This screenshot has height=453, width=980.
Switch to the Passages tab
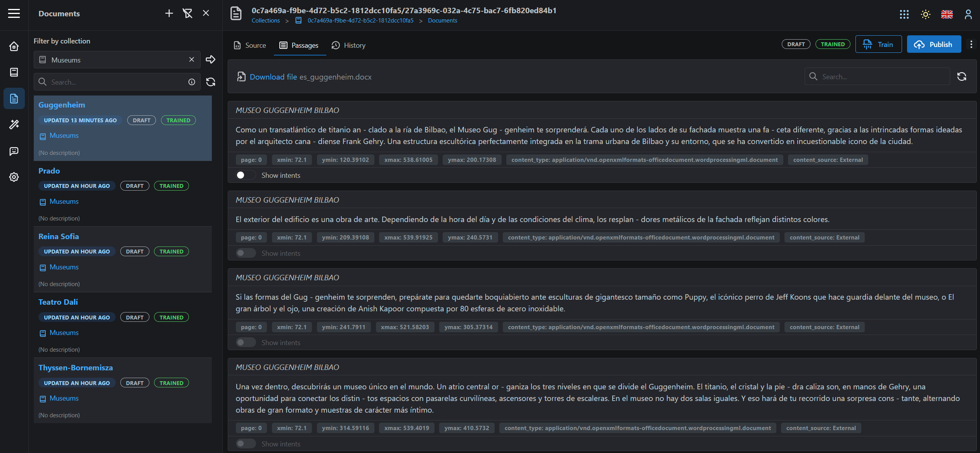(299, 45)
